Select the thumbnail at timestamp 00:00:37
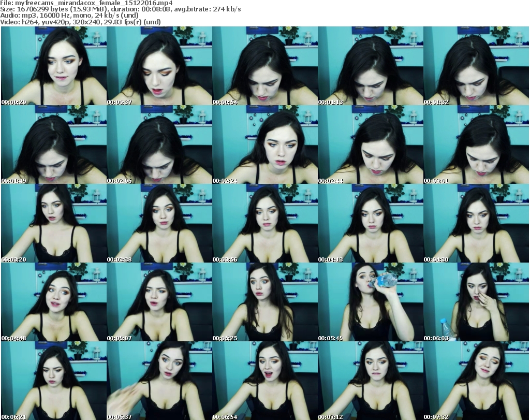The image size is (530, 420). click(x=159, y=66)
